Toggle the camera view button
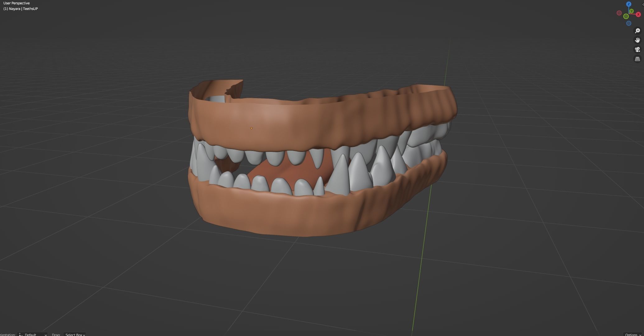 (637, 49)
